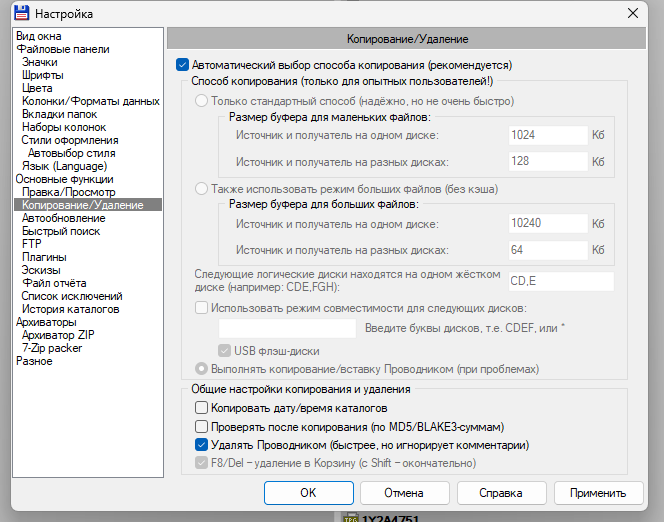Enable Копировать дату/время каталогов
This screenshot has height=522, width=664.
[x=201, y=408]
